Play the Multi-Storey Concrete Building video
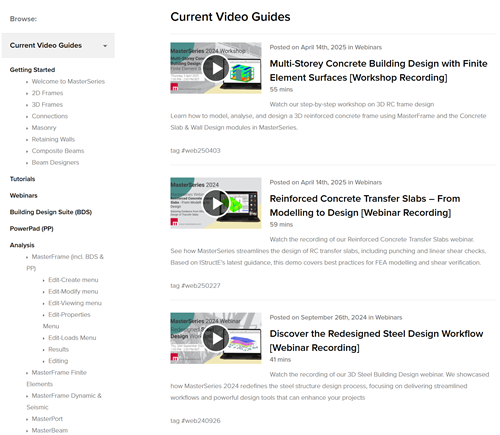The image size is (500, 435). click(216, 68)
